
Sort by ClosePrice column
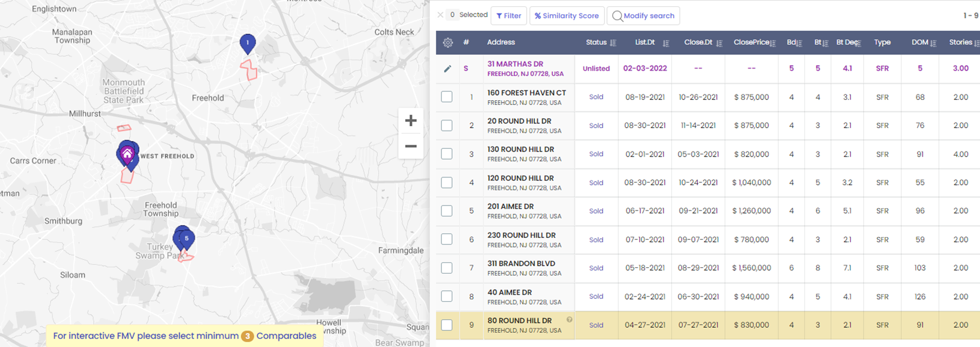pyautogui.click(x=773, y=43)
